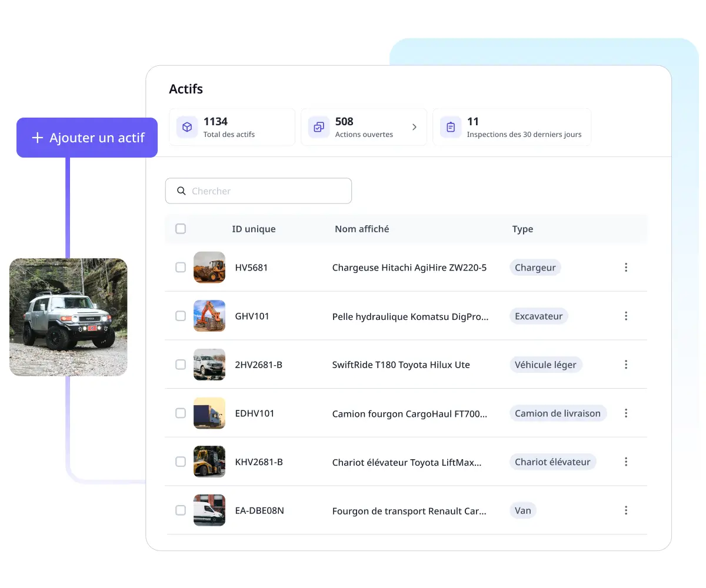This screenshot has width=706, height=588.
Task: Click the Inspections clipboard icon
Action: (451, 127)
